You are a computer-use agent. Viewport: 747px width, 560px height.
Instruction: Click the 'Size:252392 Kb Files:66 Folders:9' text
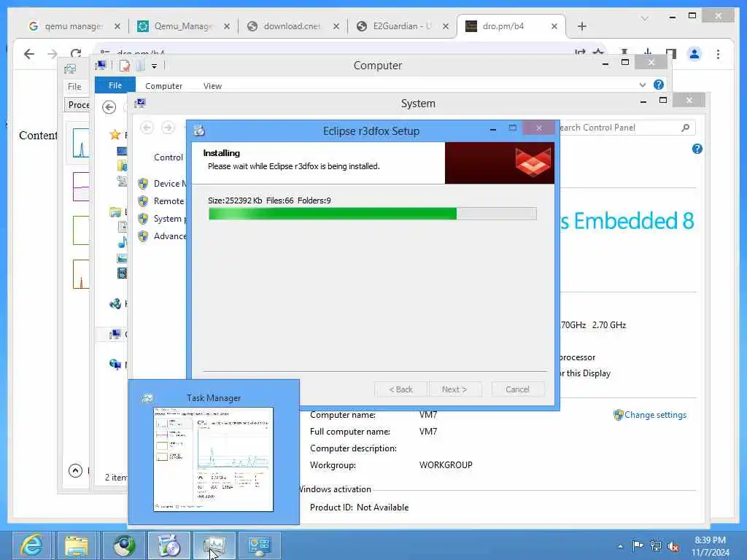click(x=269, y=201)
